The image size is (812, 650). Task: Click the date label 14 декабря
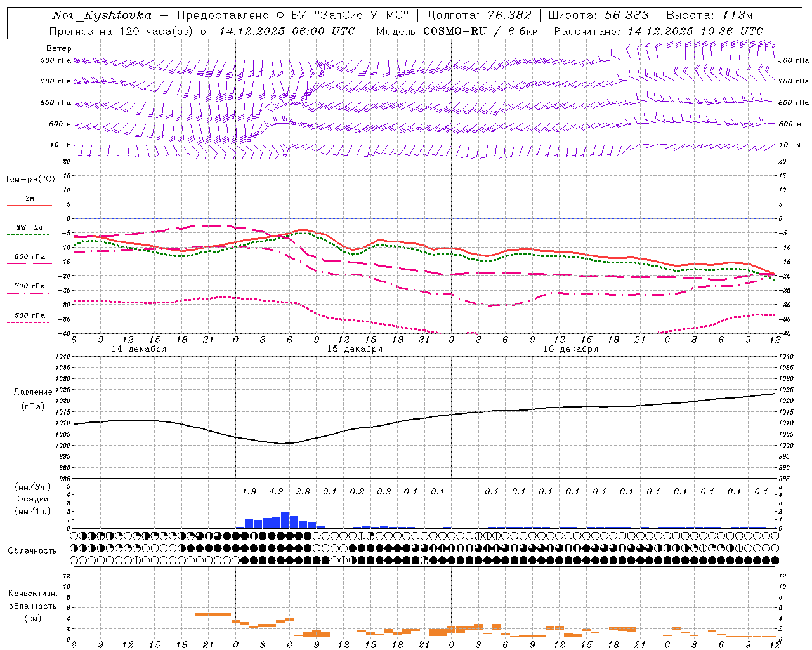pos(139,349)
